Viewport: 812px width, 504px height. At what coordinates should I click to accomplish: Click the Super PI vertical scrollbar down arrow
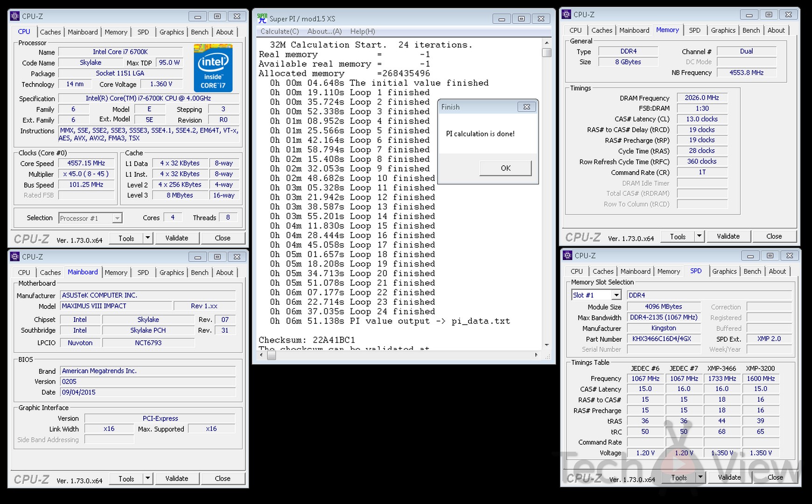click(546, 345)
